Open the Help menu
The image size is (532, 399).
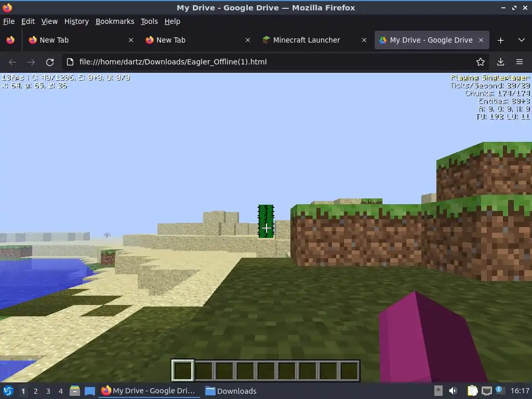pos(172,21)
